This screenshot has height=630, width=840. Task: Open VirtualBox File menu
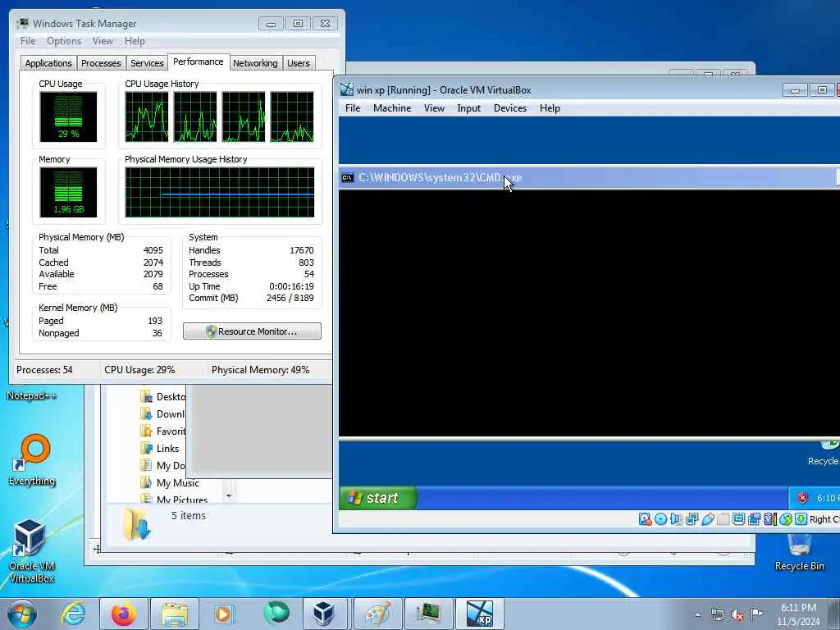tap(353, 108)
